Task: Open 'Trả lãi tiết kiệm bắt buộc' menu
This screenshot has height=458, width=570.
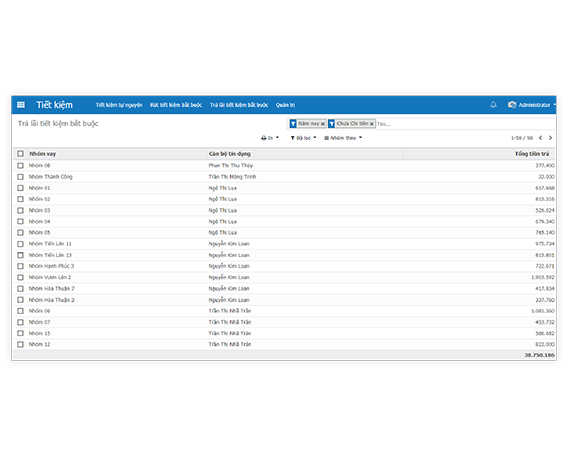Action: (x=239, y=105)
